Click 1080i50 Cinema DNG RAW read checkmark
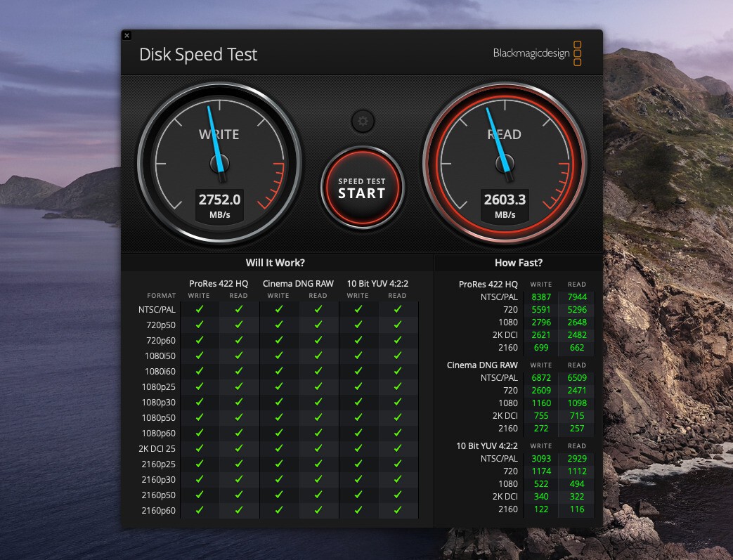 click(x=318, y=356)
